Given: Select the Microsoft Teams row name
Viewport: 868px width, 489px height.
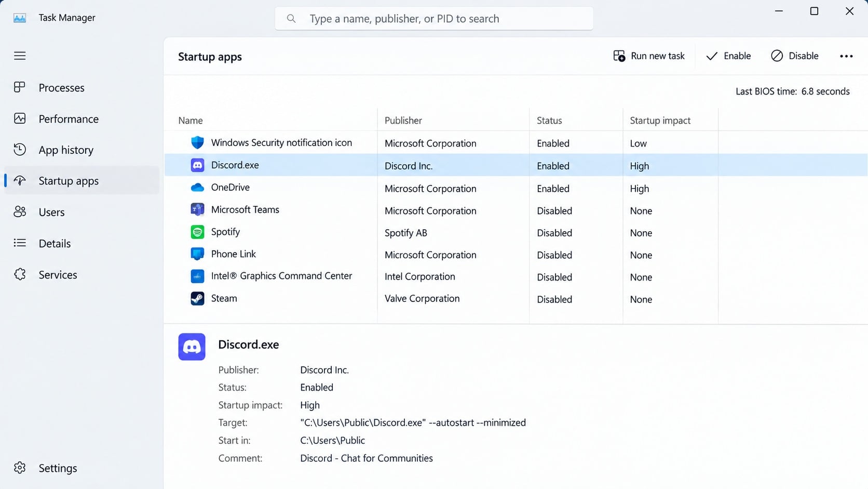Looking at the screenshot, I should coord(245,209).
